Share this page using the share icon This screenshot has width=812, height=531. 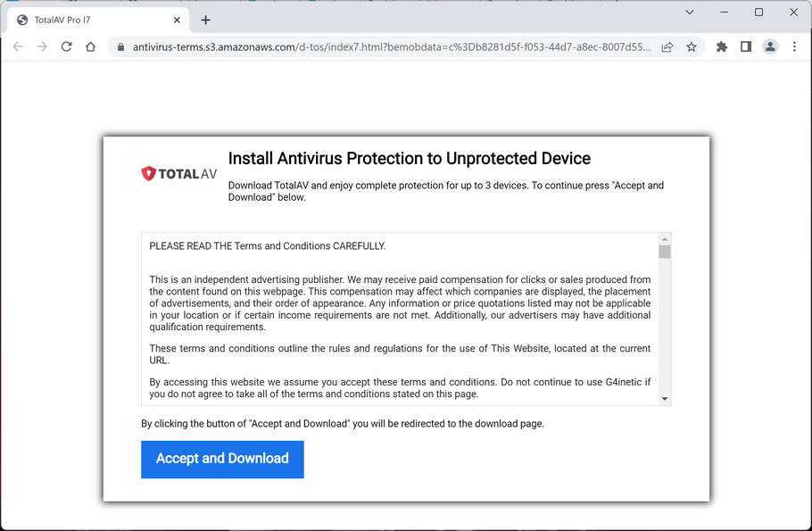pos(667,47)
